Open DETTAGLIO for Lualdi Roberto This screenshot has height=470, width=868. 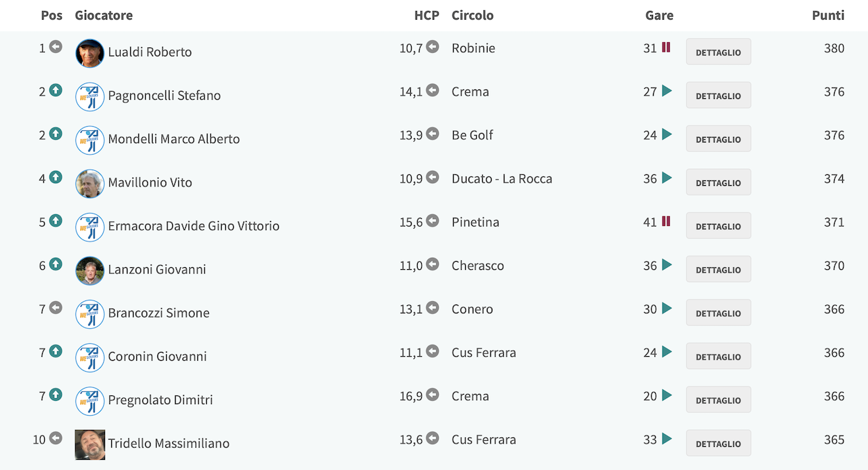(x=718, y=52)
